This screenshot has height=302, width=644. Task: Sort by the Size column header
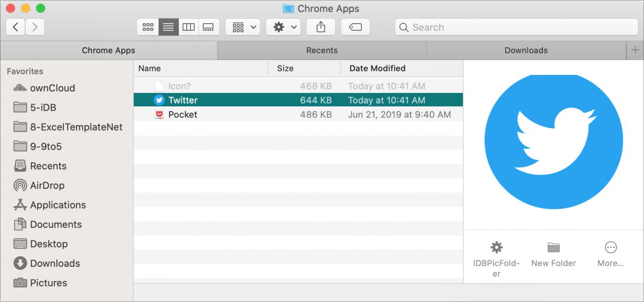(305, 68)
